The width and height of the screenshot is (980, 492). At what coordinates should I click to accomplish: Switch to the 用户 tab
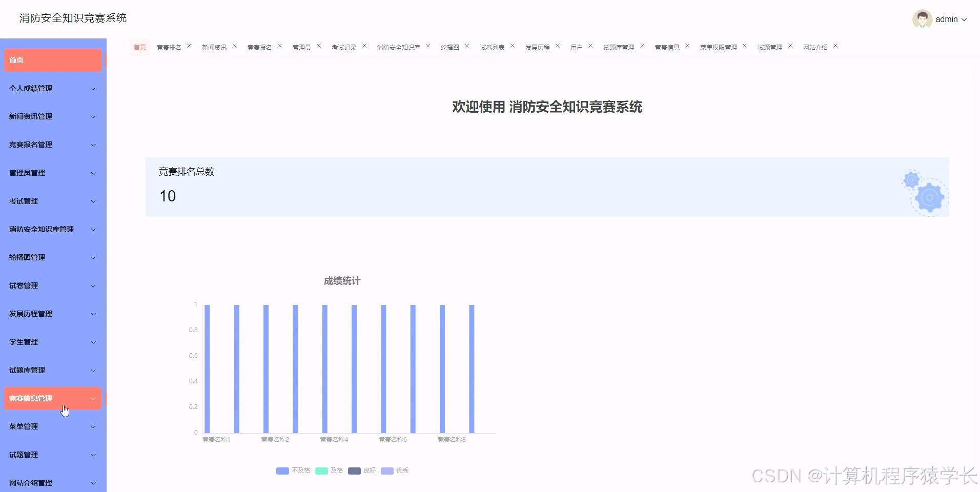pyautogui.click(x=576, y=47)
